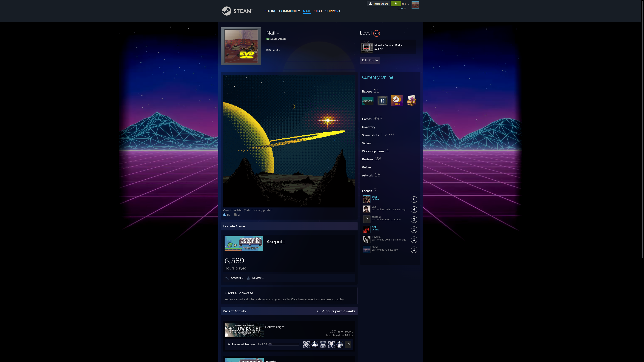
Task: Open the Recent Activity heading link
Action: (234, 311)
